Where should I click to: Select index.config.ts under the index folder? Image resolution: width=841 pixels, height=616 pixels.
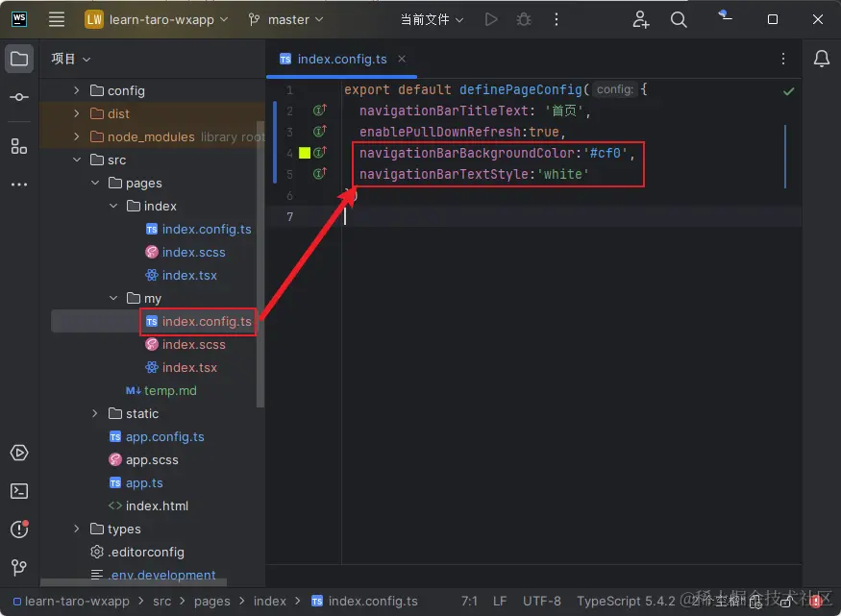pos(198,229)
